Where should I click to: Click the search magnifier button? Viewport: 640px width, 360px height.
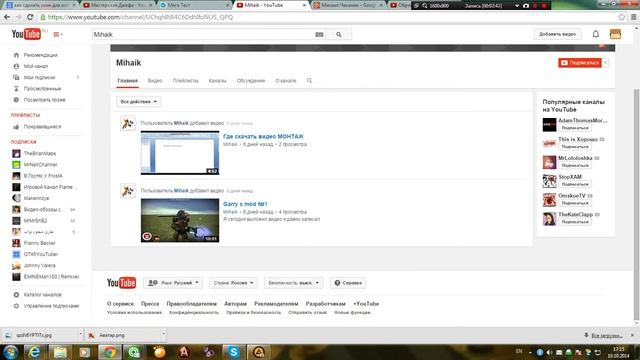click(x=338, y=35)
